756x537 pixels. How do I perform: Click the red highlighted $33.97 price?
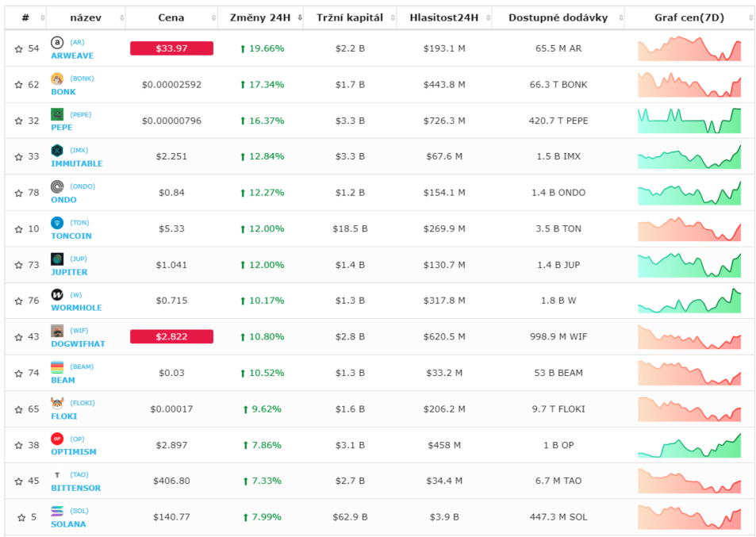(171, 48)
